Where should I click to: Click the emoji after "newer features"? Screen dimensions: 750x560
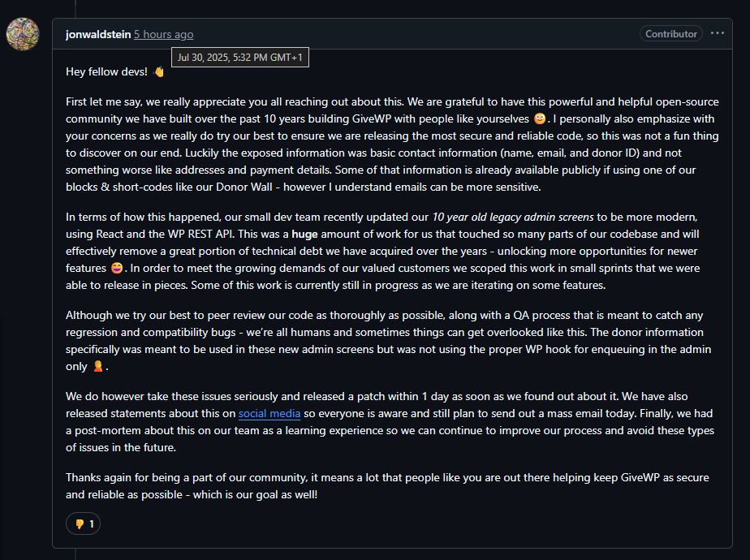tap(119, 268)
